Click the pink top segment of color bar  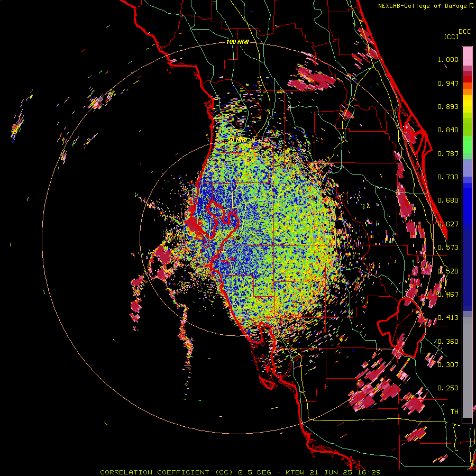pos(467,56)
